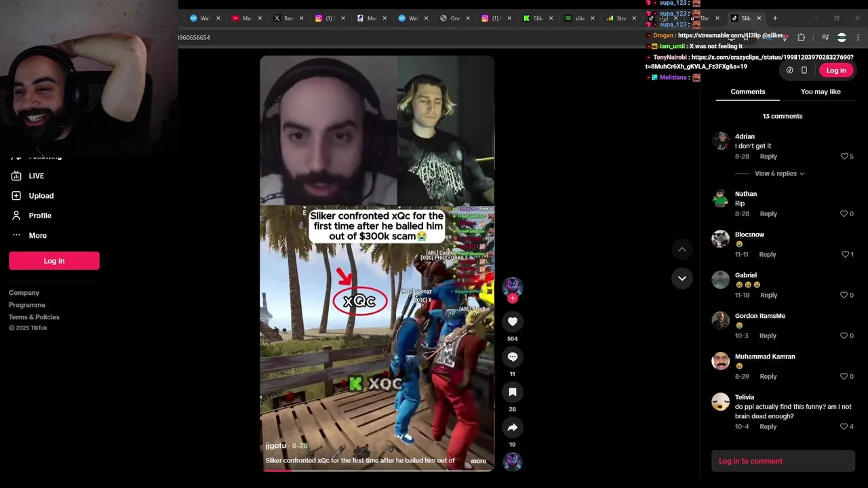The image size is (868, 488).
Task: Expand the Terms & Policies footer section
Action: (34, 317)
